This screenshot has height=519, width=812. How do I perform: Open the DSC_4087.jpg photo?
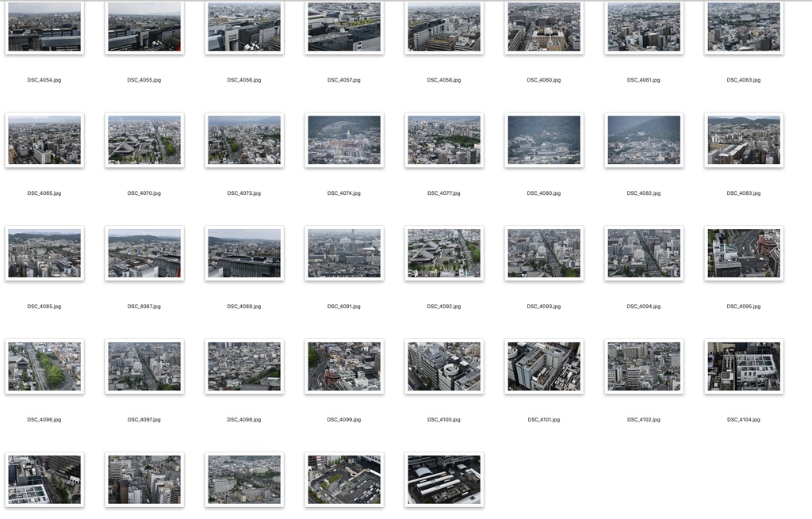click(144, 253)
